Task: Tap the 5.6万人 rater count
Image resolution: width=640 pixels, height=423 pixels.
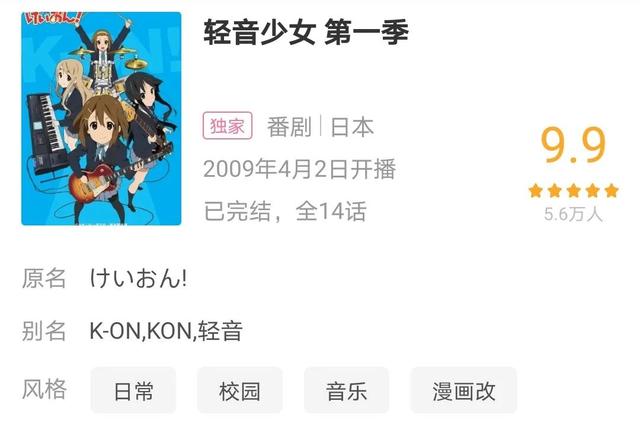Action: [573, 214]
